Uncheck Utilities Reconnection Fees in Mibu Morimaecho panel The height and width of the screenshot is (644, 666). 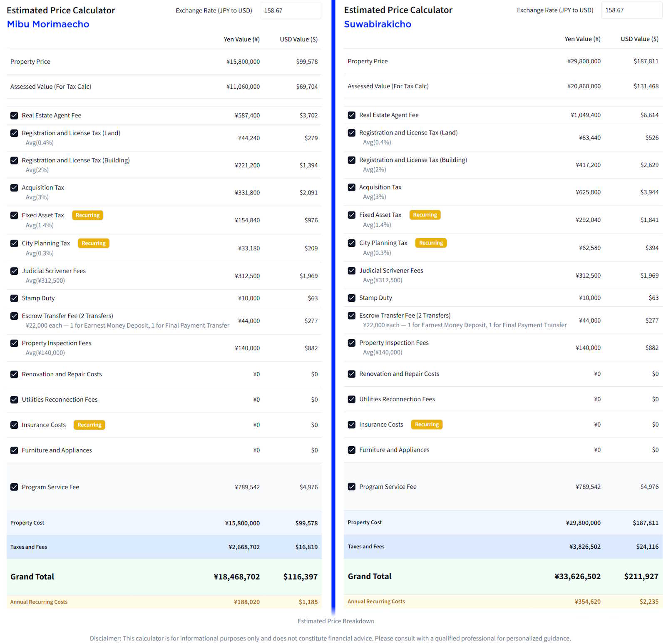click(14, 400)
